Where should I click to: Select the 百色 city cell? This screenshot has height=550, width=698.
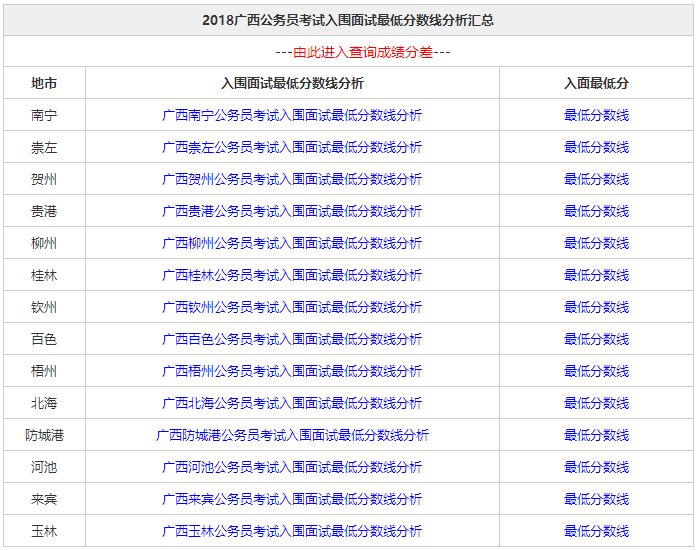click(45, 340)
